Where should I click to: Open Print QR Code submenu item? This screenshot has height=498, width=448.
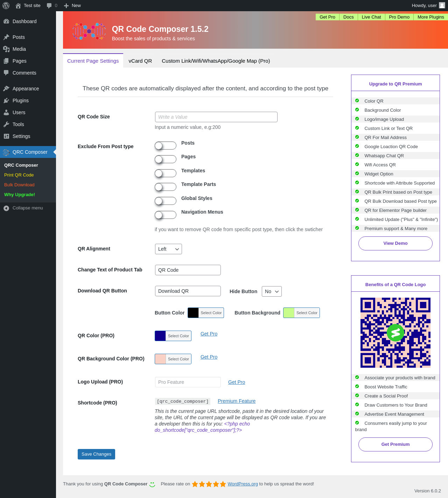(x=19, y=175)
